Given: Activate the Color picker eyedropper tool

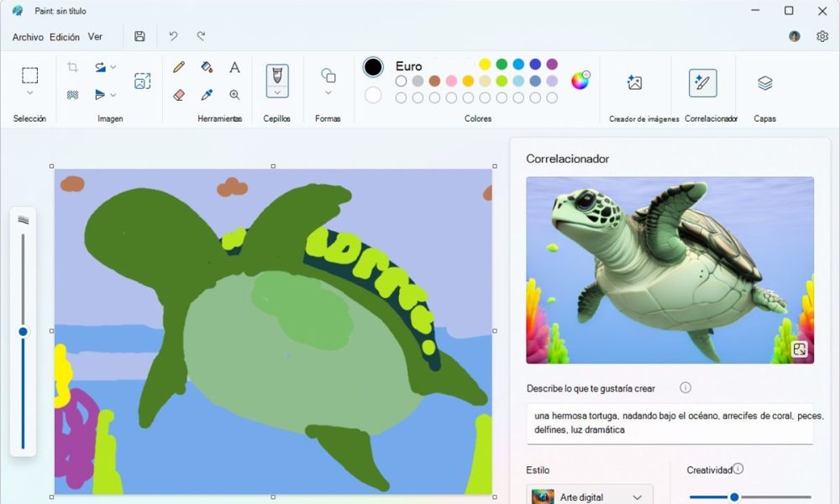Looking at the screenshot, I should [207, 94].
